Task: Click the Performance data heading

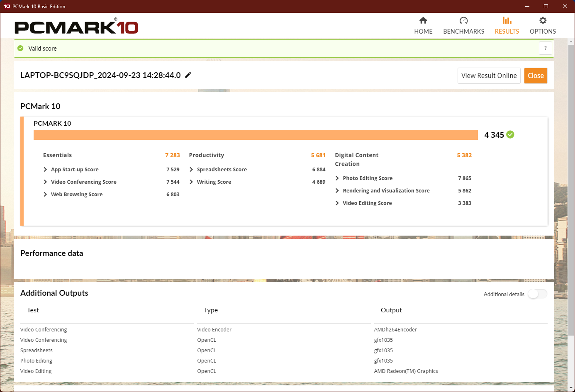Action: coord(52,253)
